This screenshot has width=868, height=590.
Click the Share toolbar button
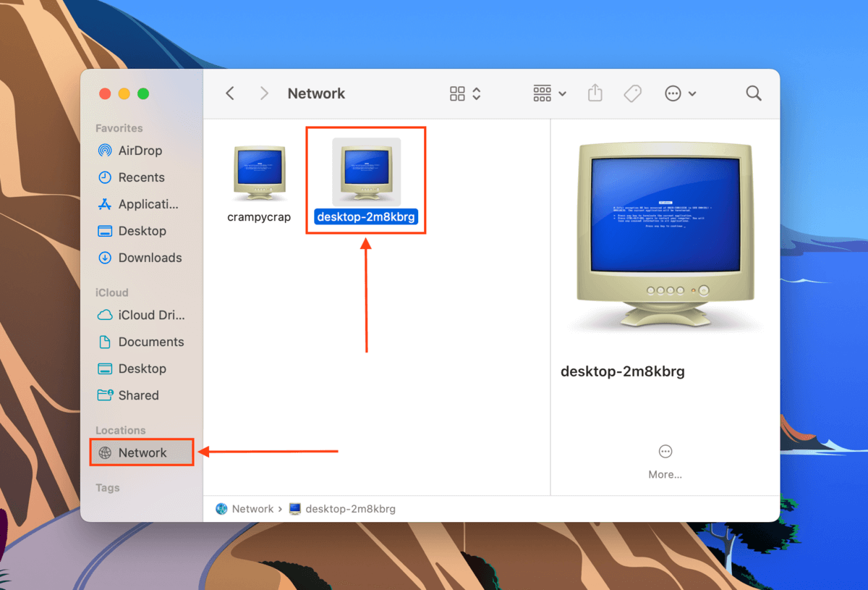pyautogui.click(x=595, y=93)
